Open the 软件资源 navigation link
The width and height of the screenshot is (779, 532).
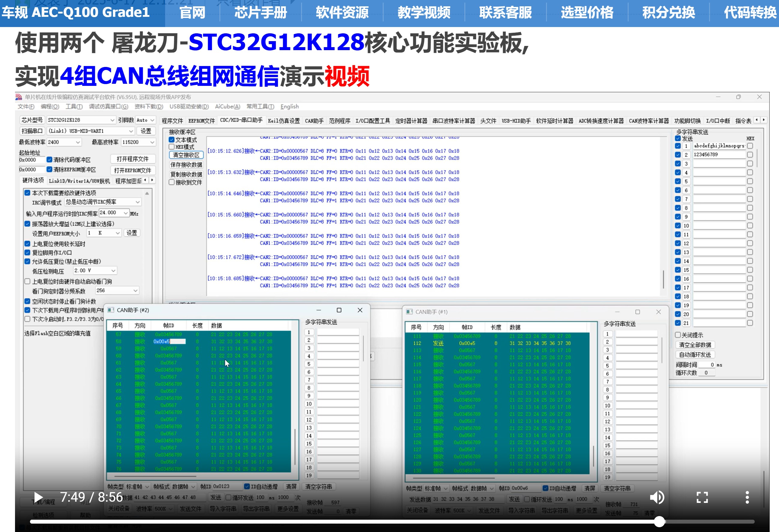click(x=342, y=12)
